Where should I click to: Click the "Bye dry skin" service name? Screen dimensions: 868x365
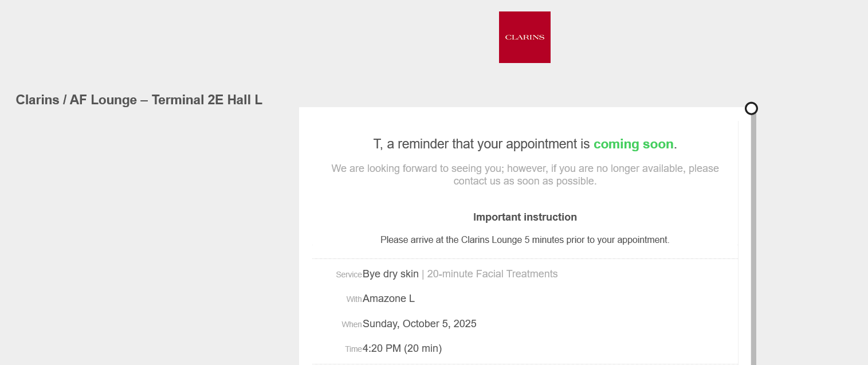[391, 274]
